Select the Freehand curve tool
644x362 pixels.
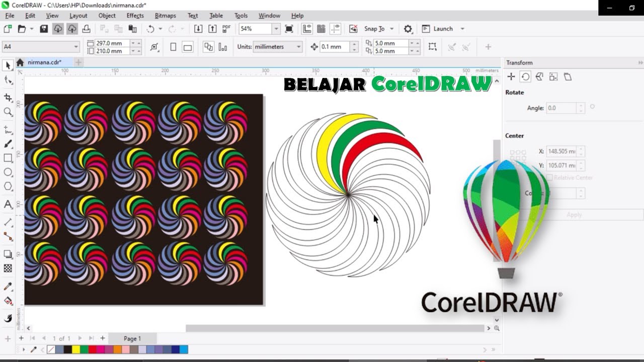(8, 130)
